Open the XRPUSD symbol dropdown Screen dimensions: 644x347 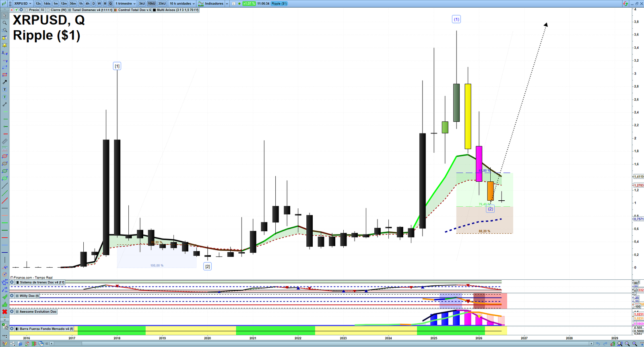point(23,4)
